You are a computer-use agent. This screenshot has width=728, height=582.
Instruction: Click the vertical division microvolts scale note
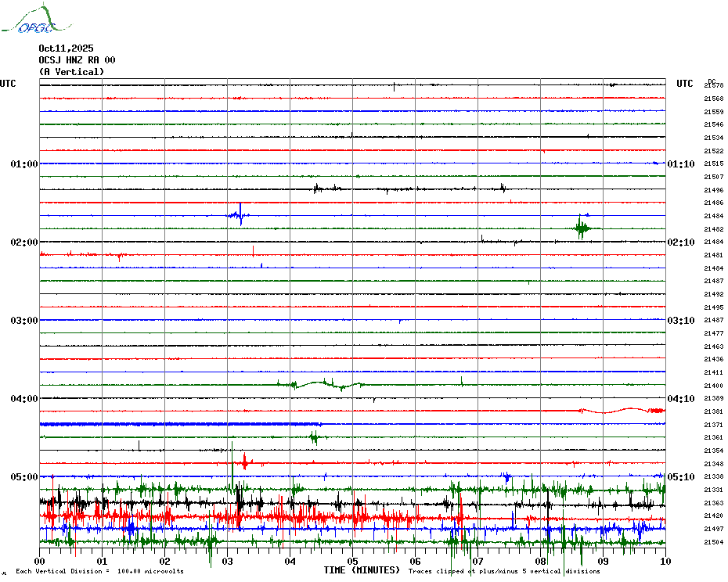pyautogui.click(x=99, y=572)
